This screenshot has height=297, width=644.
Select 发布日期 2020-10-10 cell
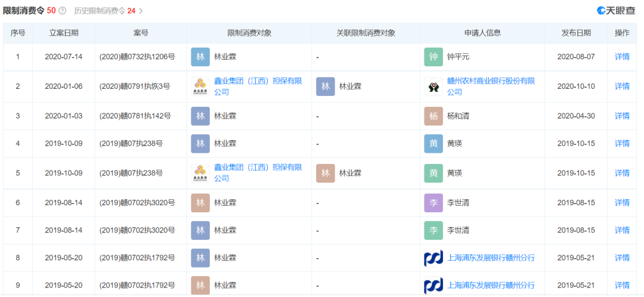pos(576,86)
